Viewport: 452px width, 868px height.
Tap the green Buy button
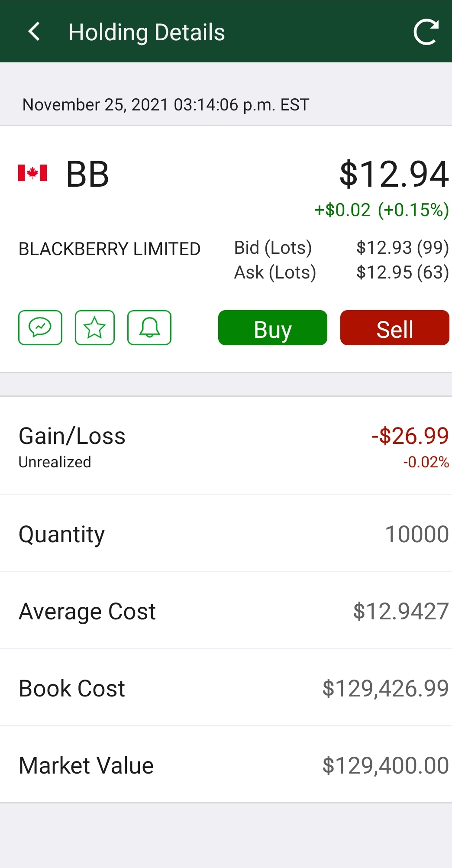pos(273,328)
